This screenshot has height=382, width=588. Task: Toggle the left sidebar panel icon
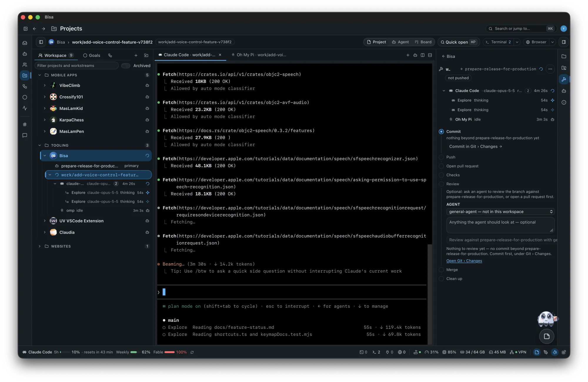pyautogui.click(x=26, y=29)
